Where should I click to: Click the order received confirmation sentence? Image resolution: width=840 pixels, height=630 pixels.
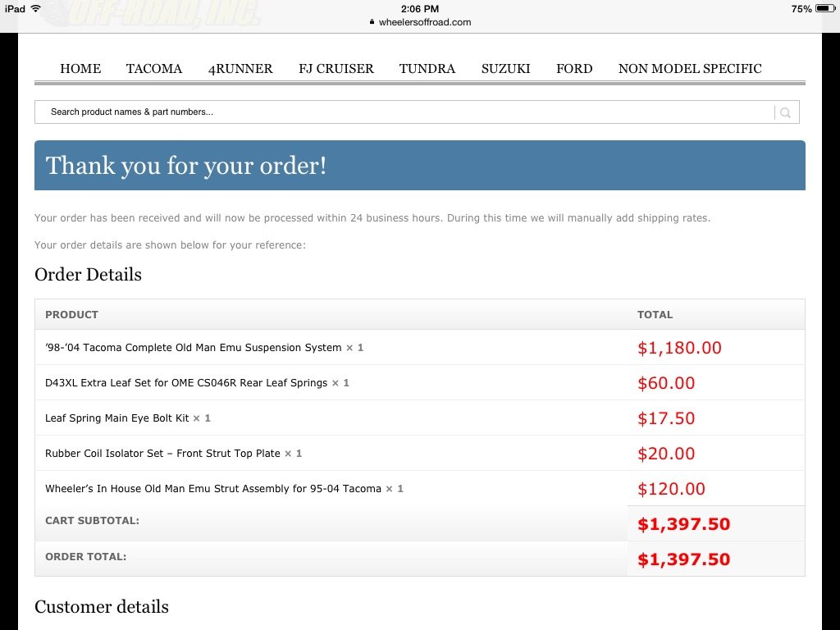coord(372,218)
